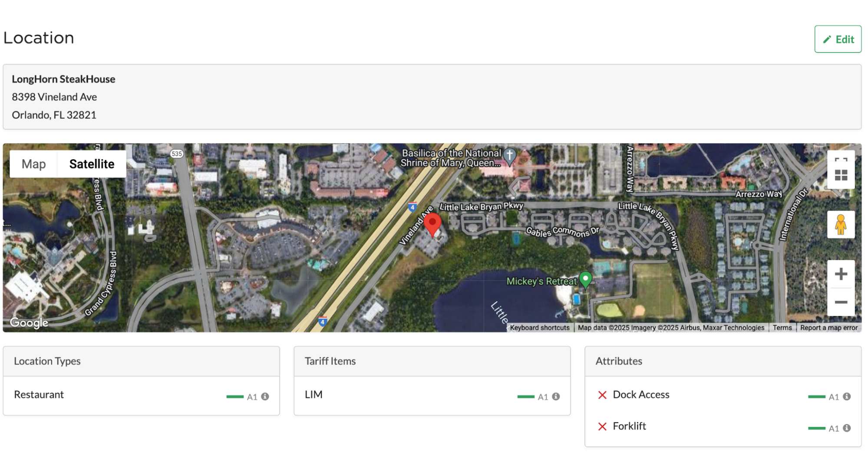Click the Edit button with pencil icon
868x463 pixels.
[x=838, y=39]
